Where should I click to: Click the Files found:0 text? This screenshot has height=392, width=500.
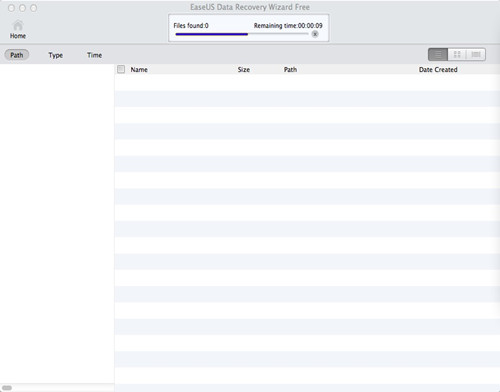[x=191, y=26]
